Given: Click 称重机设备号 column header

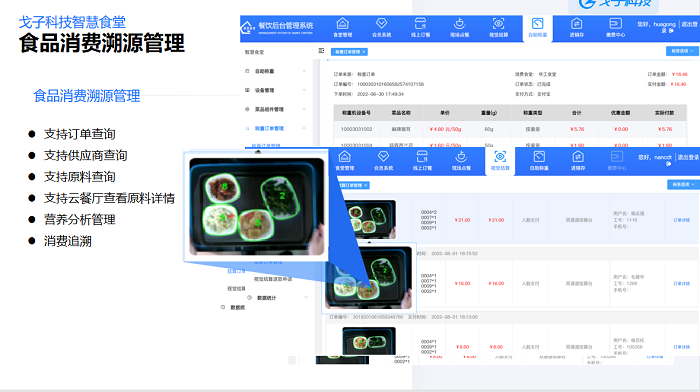Looking at the screenshot, I should (x=356, y=113).
